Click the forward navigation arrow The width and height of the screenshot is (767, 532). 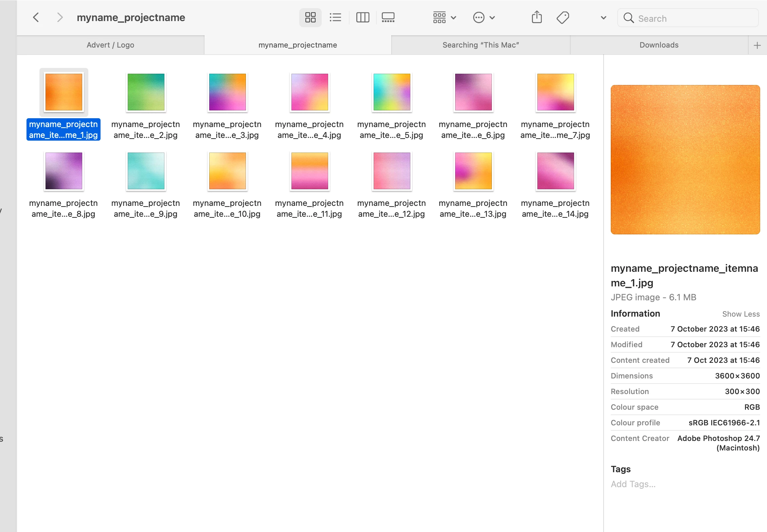(x=60, y=17)
